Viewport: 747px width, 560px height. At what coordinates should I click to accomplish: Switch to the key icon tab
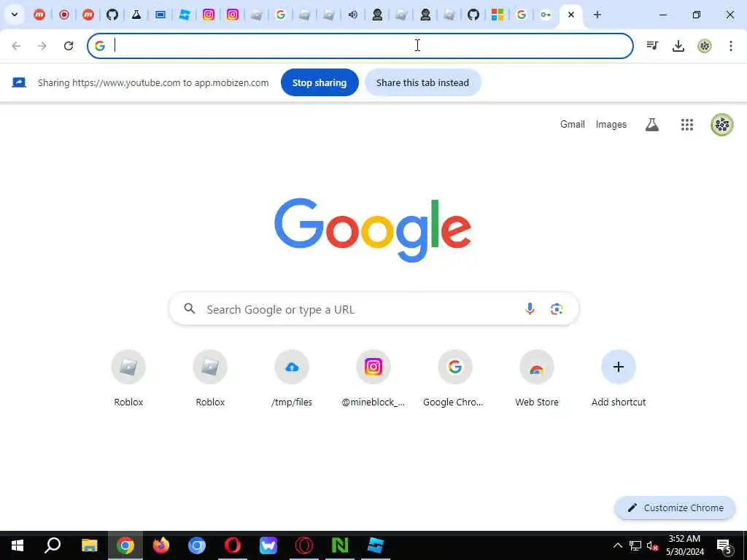[546, 15]
